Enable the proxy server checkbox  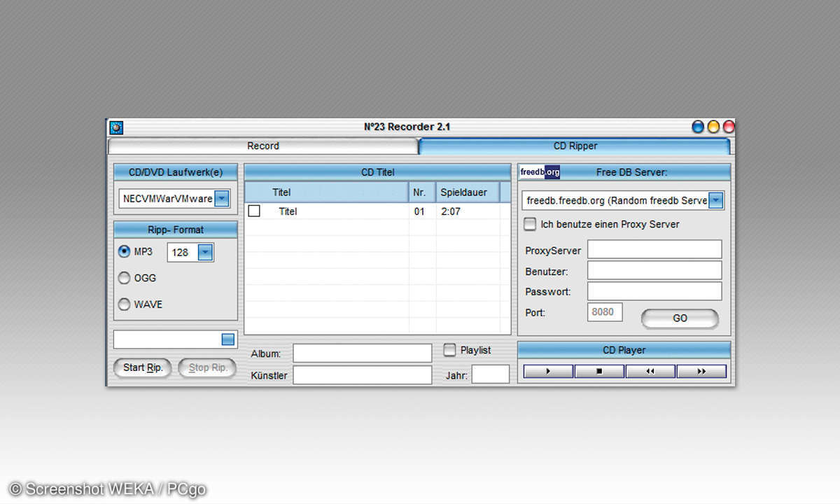pos(531,224)
